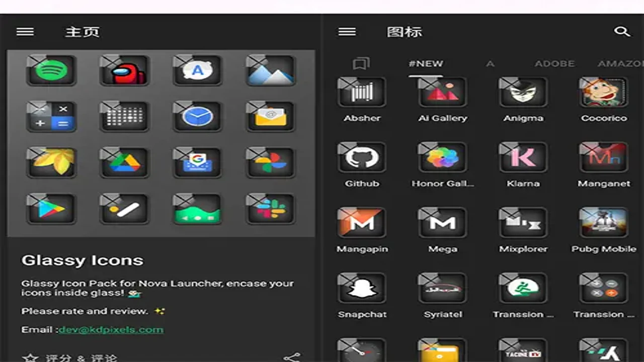Tap the blue mountain landscape icon

coord(271,70)
